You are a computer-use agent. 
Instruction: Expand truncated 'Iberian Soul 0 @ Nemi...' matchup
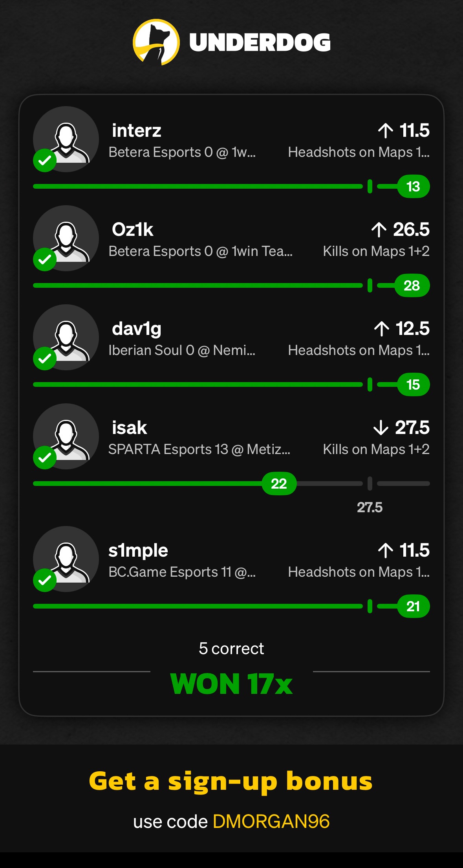click(182, 350)
